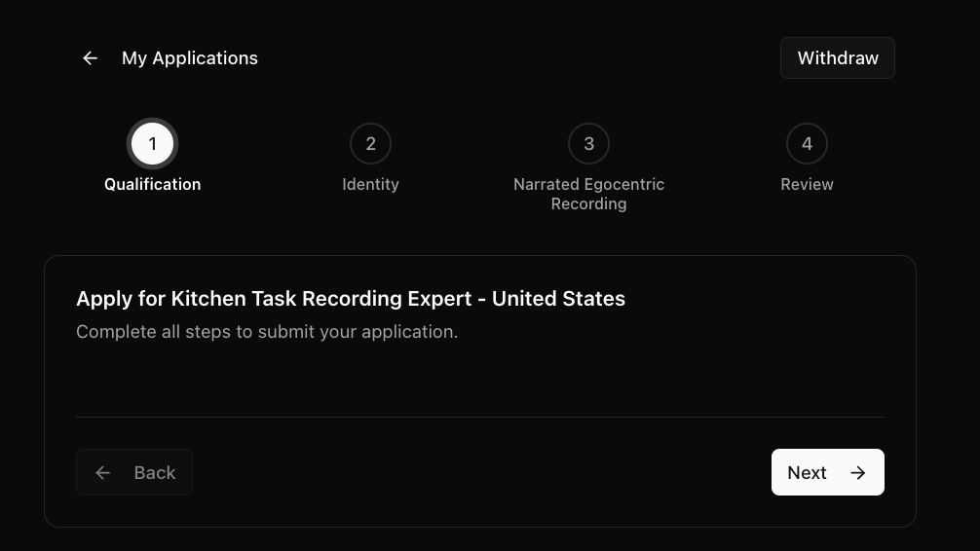Select the step 4 circle

click(x=807, y=144)
